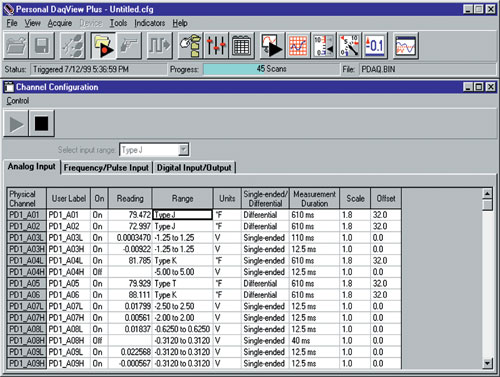
Task: Select the Type J range cell for PD1_A02
Action: click(x=182, y=226)
